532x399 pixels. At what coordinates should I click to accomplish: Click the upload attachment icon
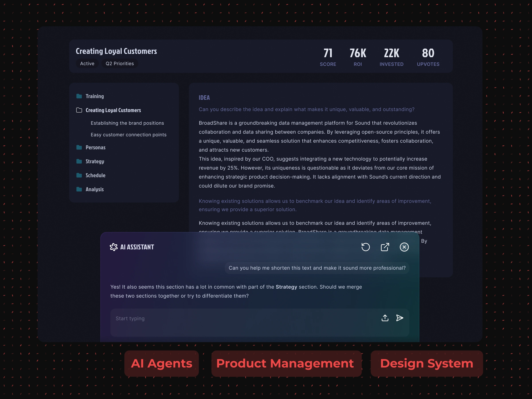click(385, 318)
